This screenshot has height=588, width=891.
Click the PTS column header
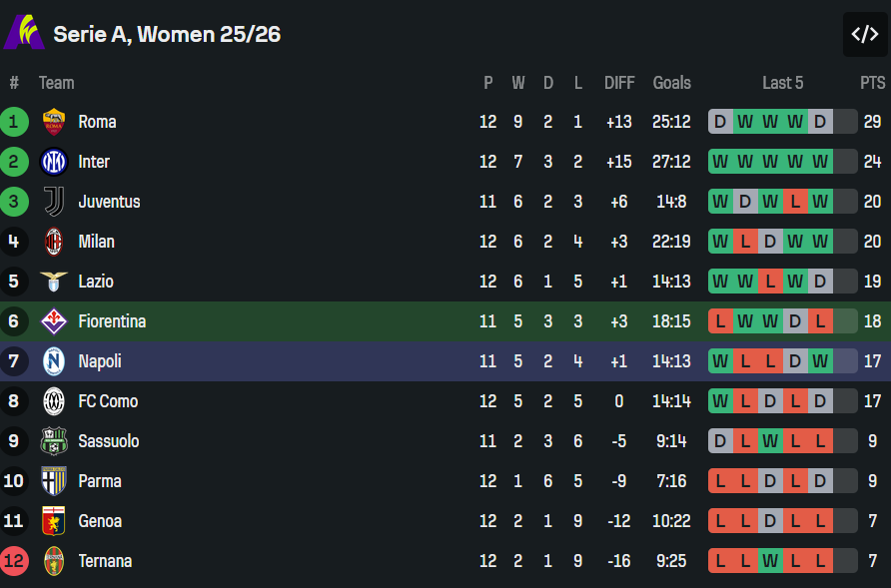click(872, 83)
